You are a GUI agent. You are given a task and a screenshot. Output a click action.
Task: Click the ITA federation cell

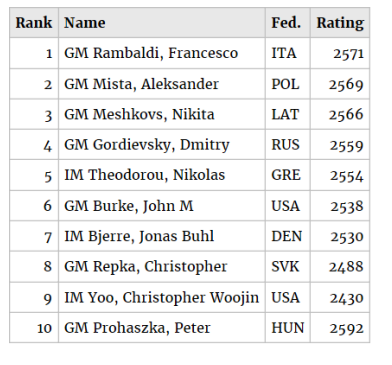[288, 53]
